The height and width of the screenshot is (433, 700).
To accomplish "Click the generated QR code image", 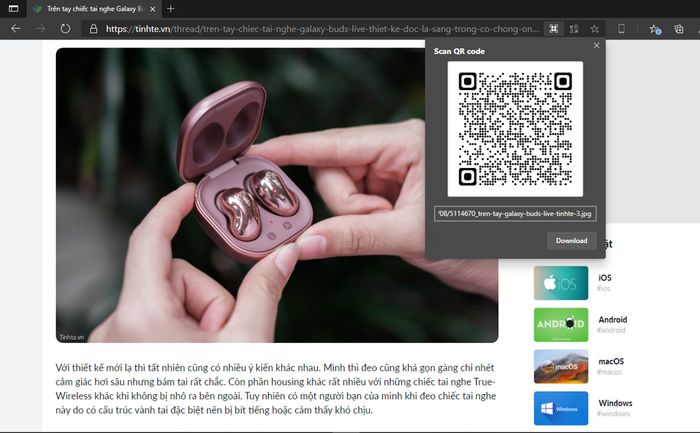I will [x=515, y=129].
